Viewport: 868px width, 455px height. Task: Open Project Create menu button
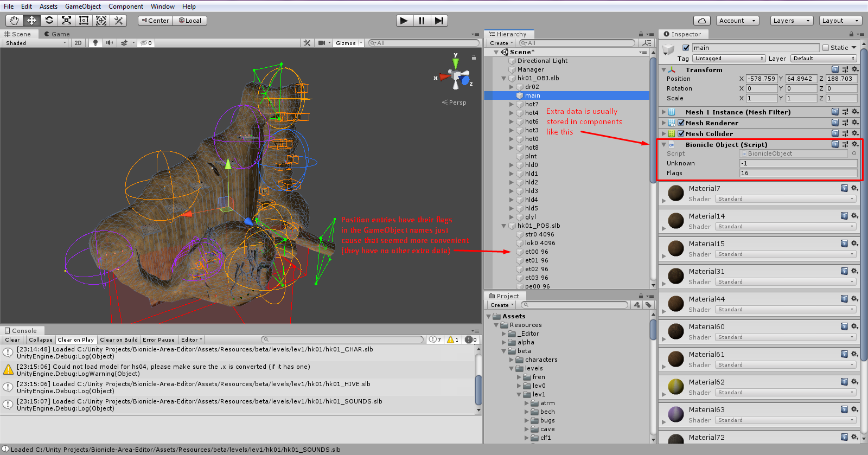[501, 305]
